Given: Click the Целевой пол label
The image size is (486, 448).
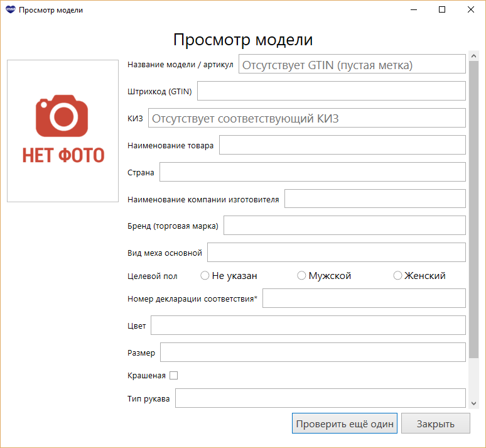Looking at the screenshot, I should (x=152, y=276).
